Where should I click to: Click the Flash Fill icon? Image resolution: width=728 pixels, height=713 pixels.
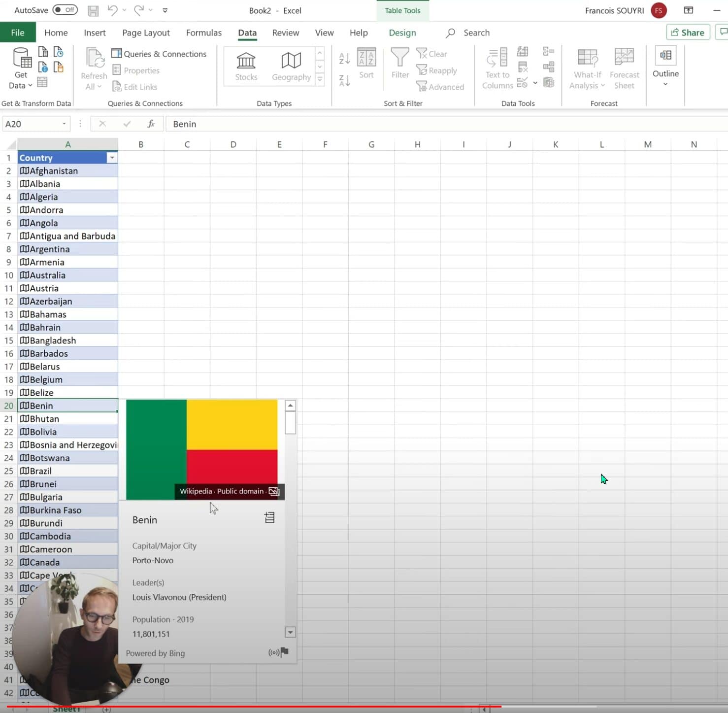(x=523, y=51)
